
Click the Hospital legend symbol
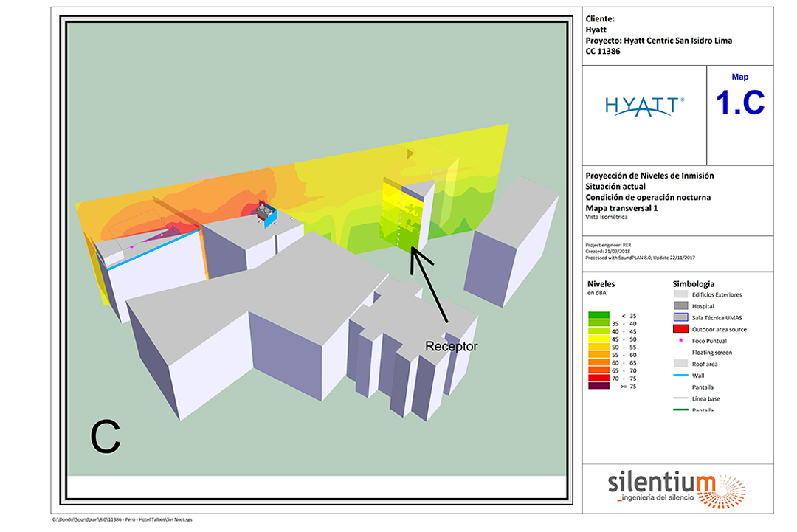click(680, 305)
